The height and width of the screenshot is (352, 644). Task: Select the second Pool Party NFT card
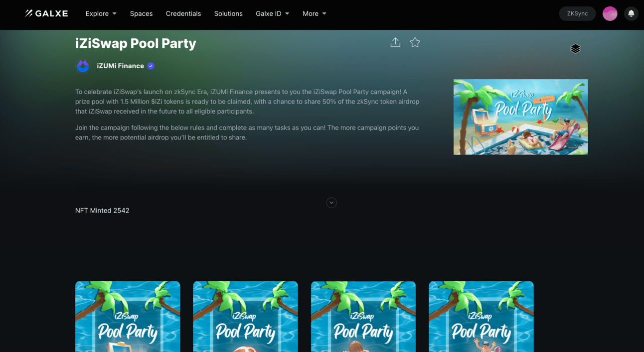coord(245,317)
